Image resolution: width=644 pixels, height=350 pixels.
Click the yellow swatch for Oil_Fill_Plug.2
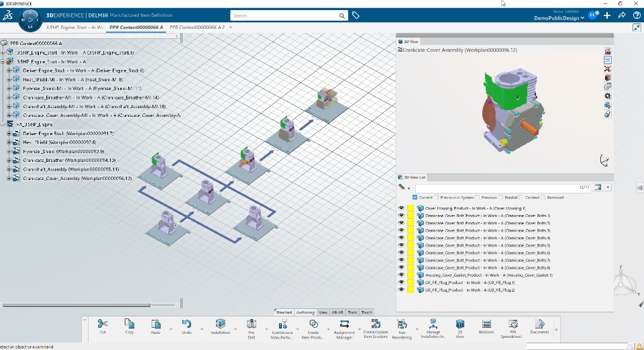point(411,290)
